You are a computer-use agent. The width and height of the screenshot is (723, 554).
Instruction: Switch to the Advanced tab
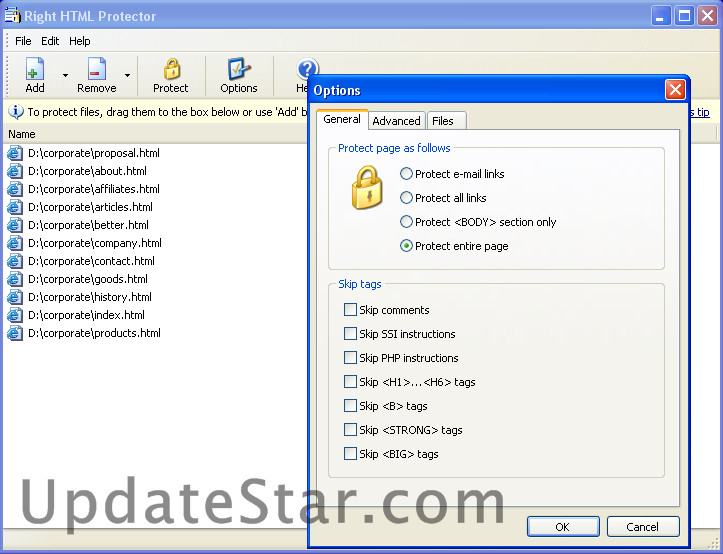(x=396, y=121)
